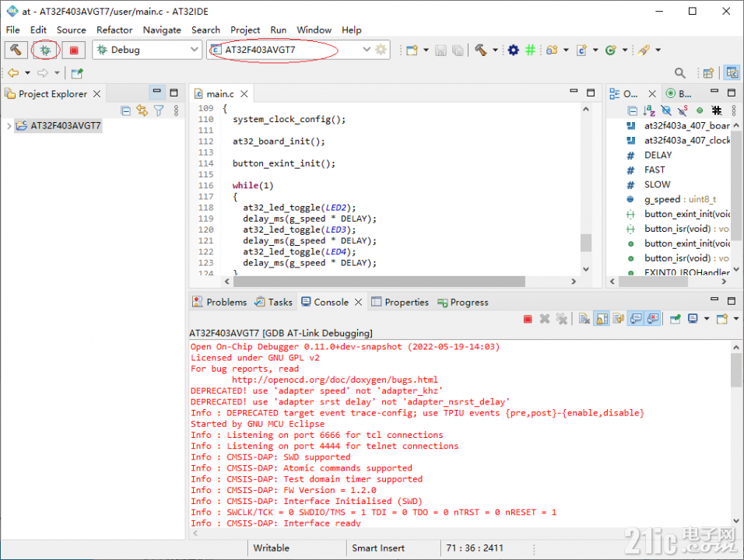The width and height of the screenshot is (744, 560).
Task: Terminate the console process with red square
Action: (528, 319)
